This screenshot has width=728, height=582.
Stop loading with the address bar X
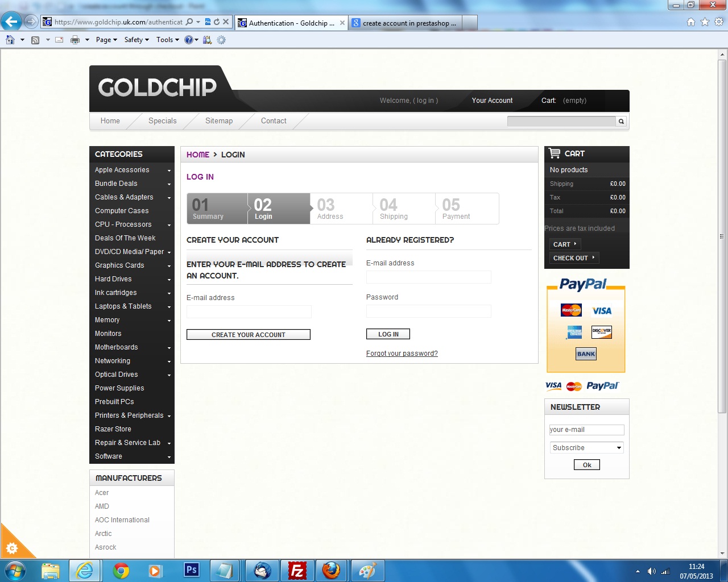click(226, 22)
